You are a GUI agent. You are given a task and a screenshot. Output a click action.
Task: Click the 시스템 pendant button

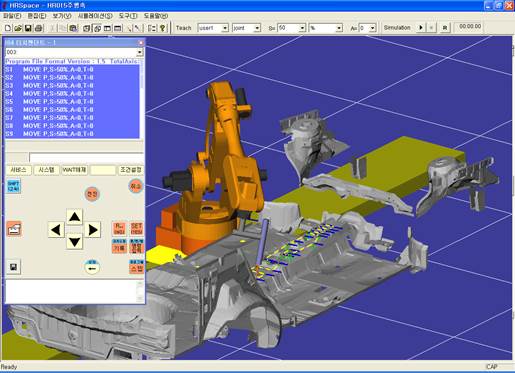47,170
